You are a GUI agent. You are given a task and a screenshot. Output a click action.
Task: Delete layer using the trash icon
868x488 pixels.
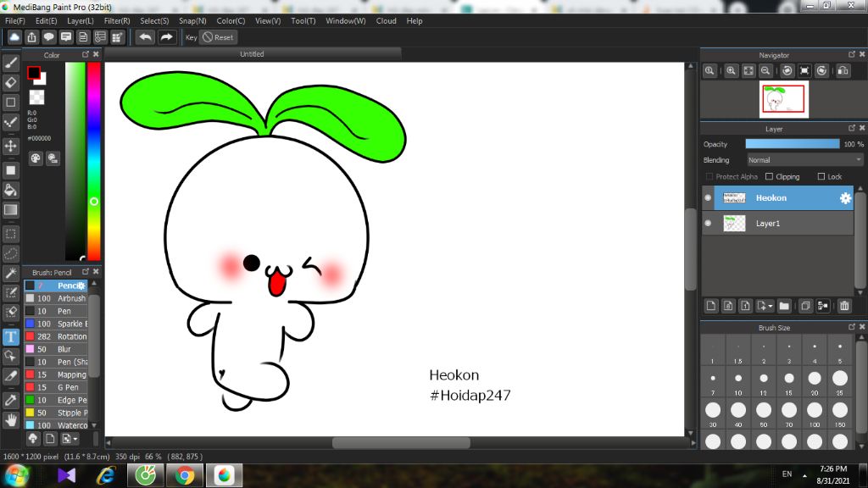point(844,306)
